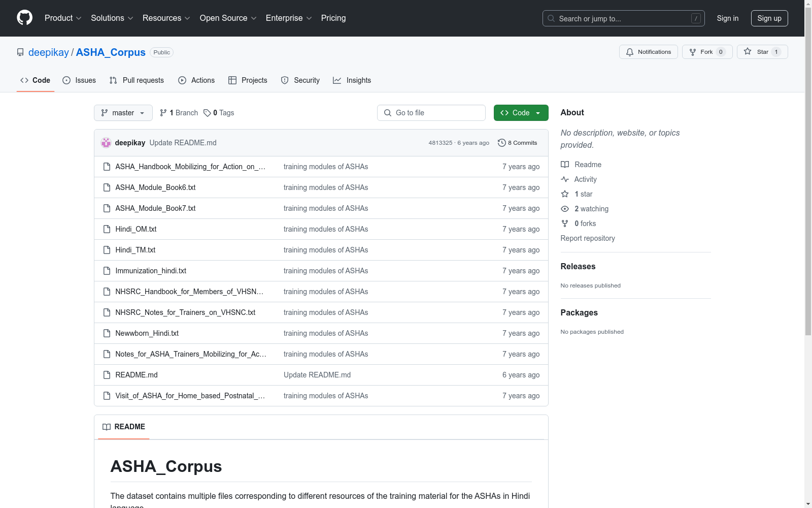This screenshot has width=812, height=508.
Task: View the 8 Commits history
Action: 518,143
